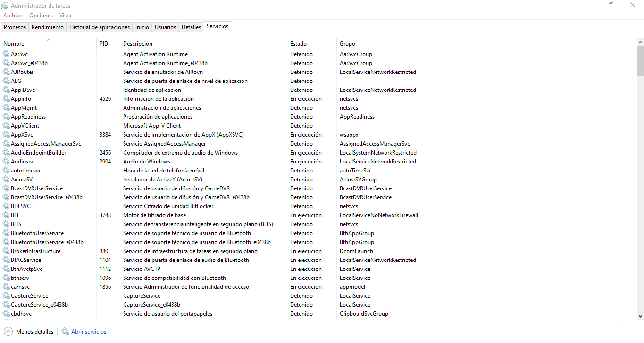Select the Audiosrv service gear icon
The image size is (644, 343).
click(6, 162)
